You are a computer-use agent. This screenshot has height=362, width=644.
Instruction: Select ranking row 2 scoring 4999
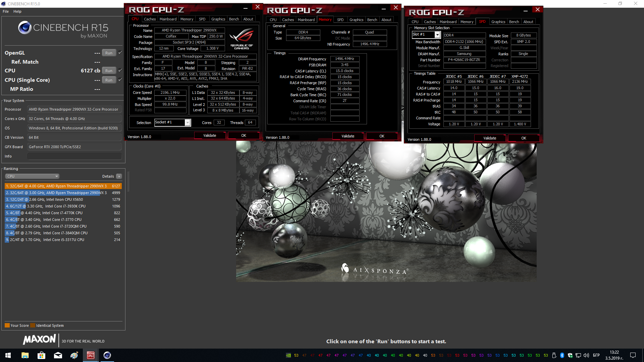tap(63, 193)
